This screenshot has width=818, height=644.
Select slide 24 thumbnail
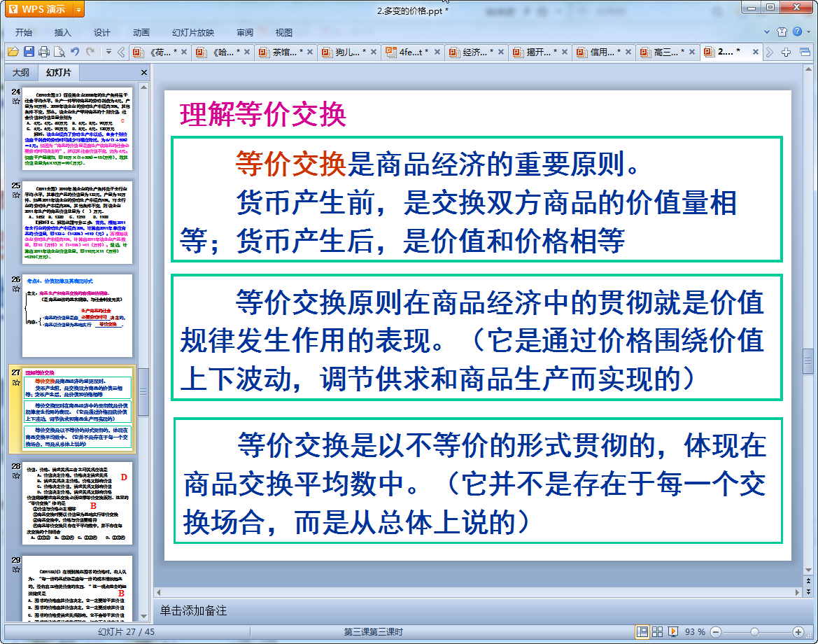pyautogui.click(x=77, y=128)
